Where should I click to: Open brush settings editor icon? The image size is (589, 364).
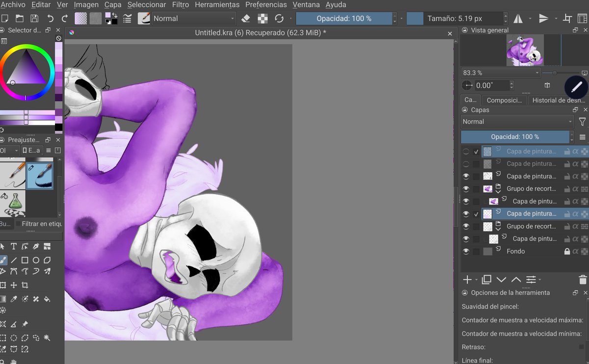128,19
